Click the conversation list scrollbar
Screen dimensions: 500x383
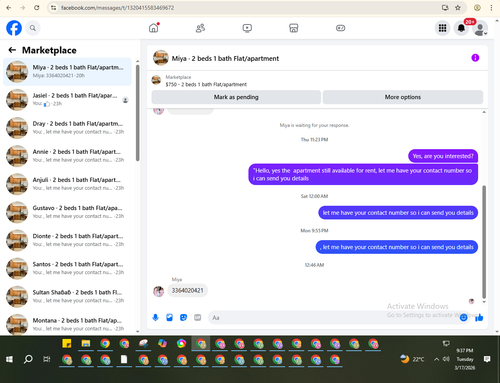(138, 113)
